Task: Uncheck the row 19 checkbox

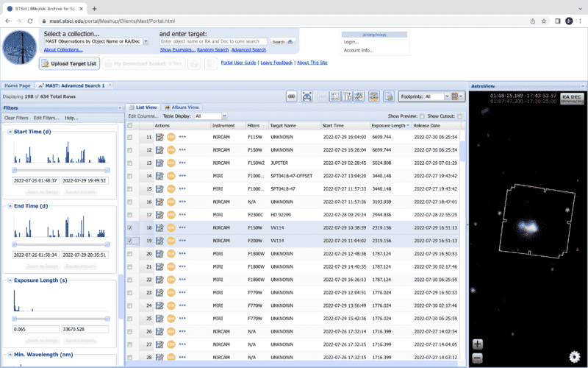Action: tap(130, 241)
